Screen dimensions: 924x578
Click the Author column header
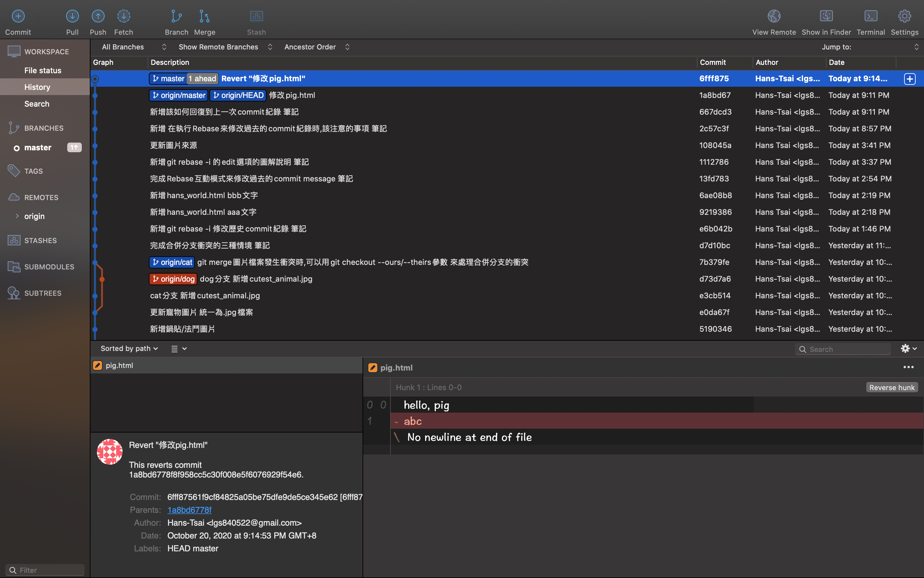[789, 62]
